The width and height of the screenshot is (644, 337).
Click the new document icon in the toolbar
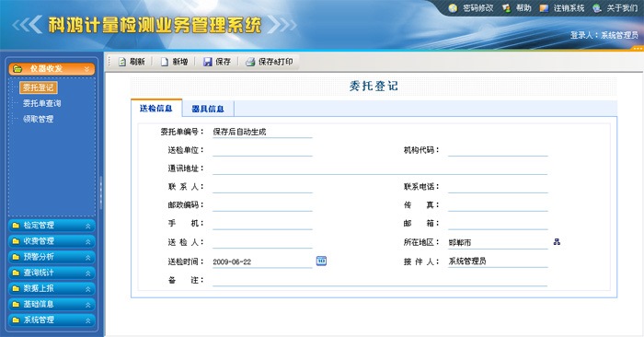point(165,62)
